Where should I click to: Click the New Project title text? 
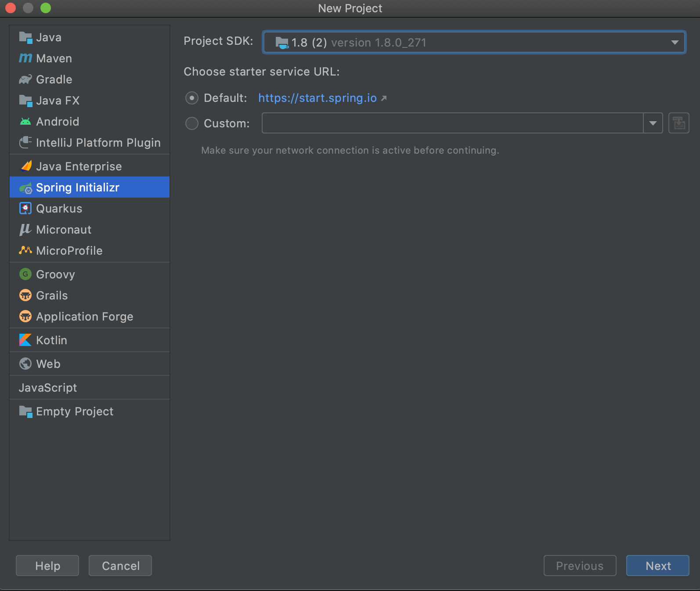pos(350,8)
